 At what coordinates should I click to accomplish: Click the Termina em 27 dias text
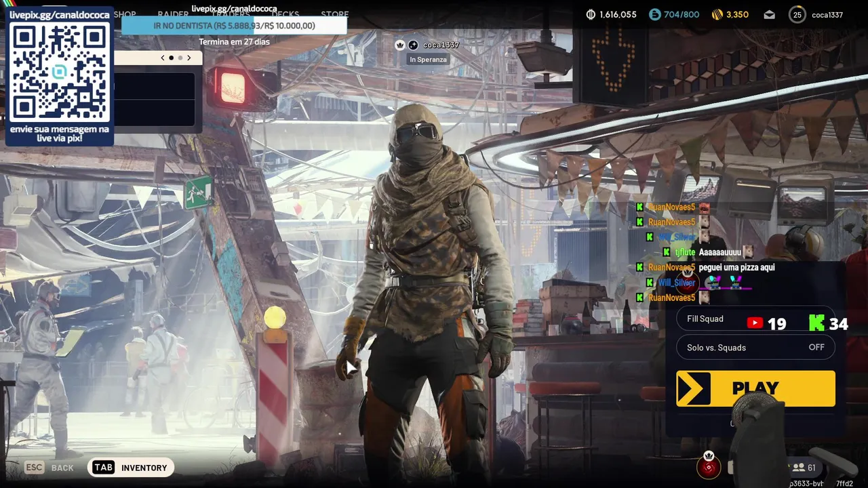(x=234, y=42)
